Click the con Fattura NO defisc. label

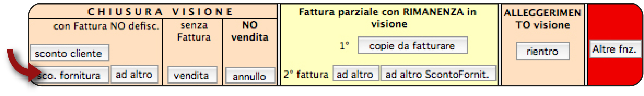(x=106, y=26)
